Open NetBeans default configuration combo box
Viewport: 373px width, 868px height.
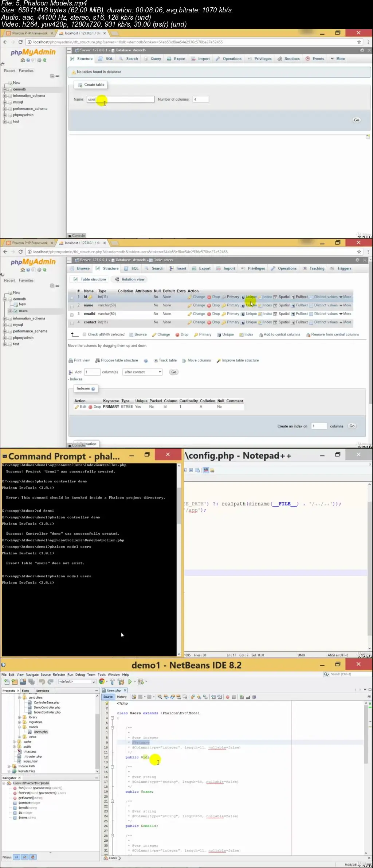[77, 682]
